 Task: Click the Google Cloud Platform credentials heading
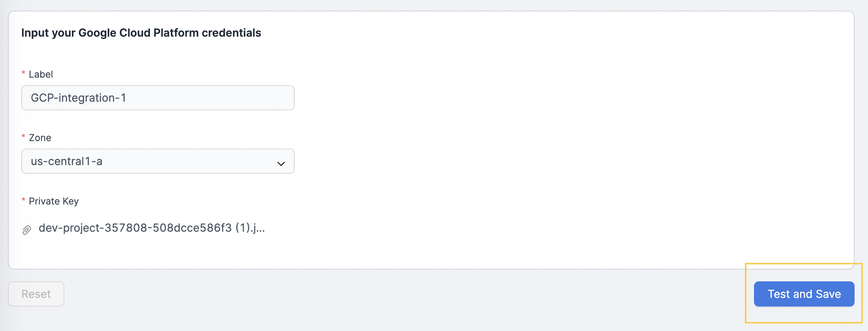pos(141,33)
